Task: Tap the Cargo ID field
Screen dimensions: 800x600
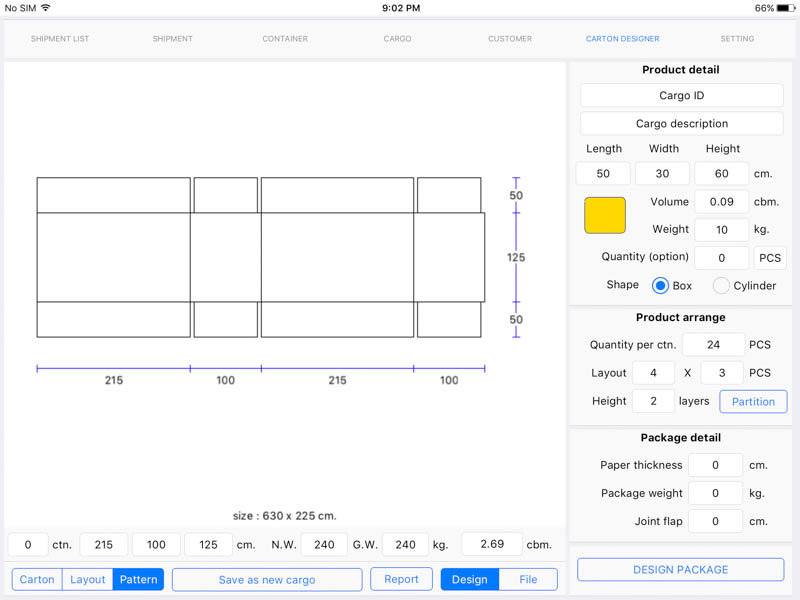Action: [x=682, y=95]
